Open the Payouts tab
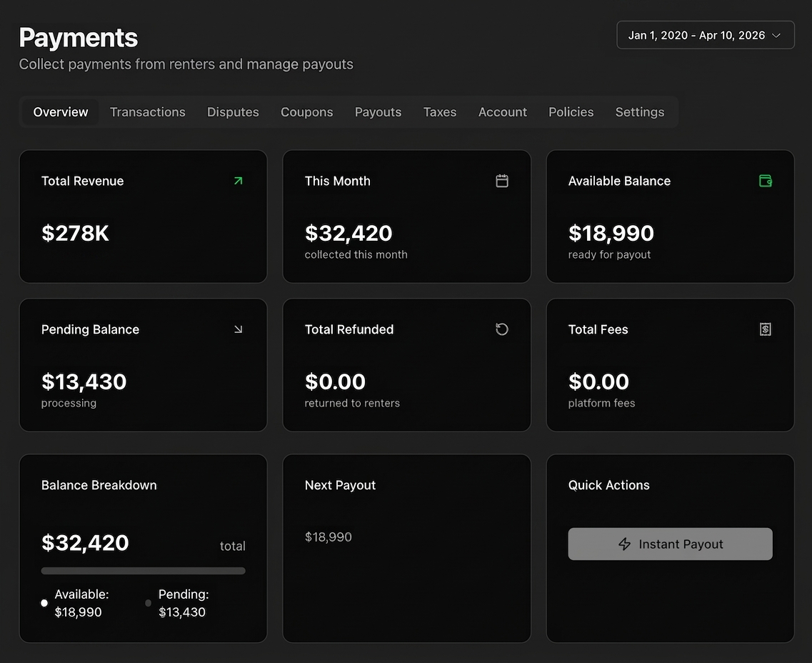This screenshot has height=663, width=812. click(378, 111)
